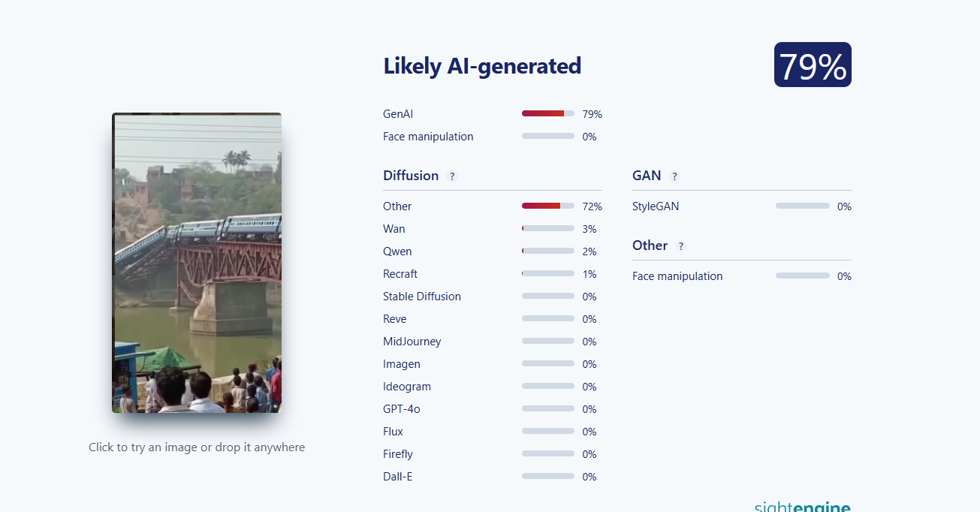Image resolution: width=980 pixels, height=512 pixels.
Task: Select the Qwen label in Diffusion list
Action: point(397,251)
